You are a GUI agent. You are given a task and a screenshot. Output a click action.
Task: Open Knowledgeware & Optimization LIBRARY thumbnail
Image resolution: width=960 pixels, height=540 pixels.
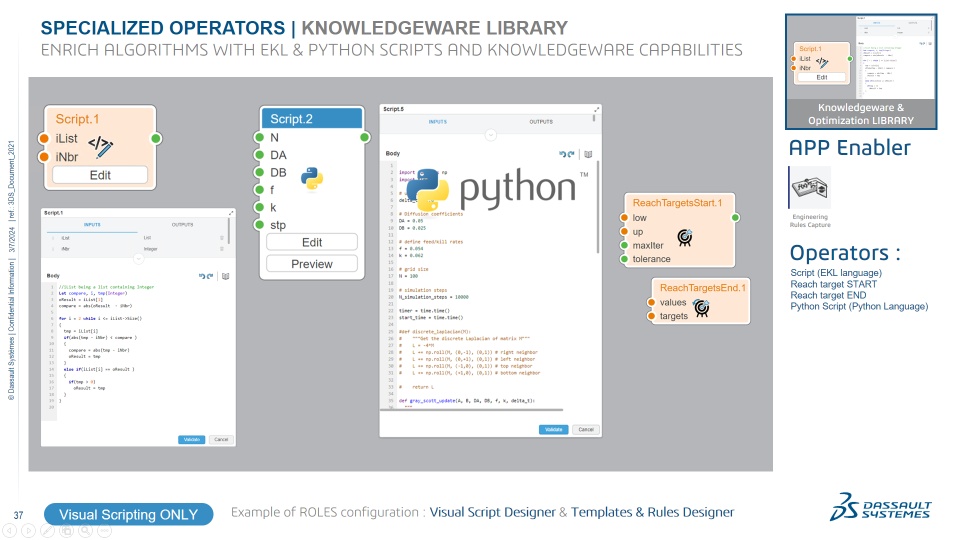(861, 72)
